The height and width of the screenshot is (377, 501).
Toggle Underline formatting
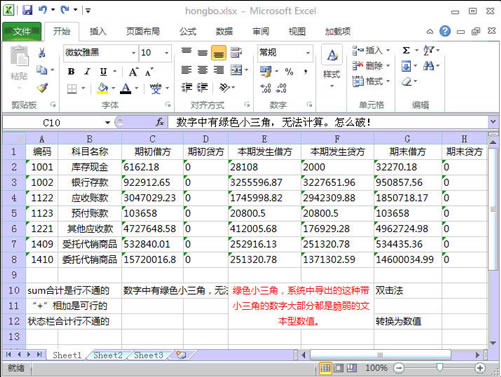103,71
